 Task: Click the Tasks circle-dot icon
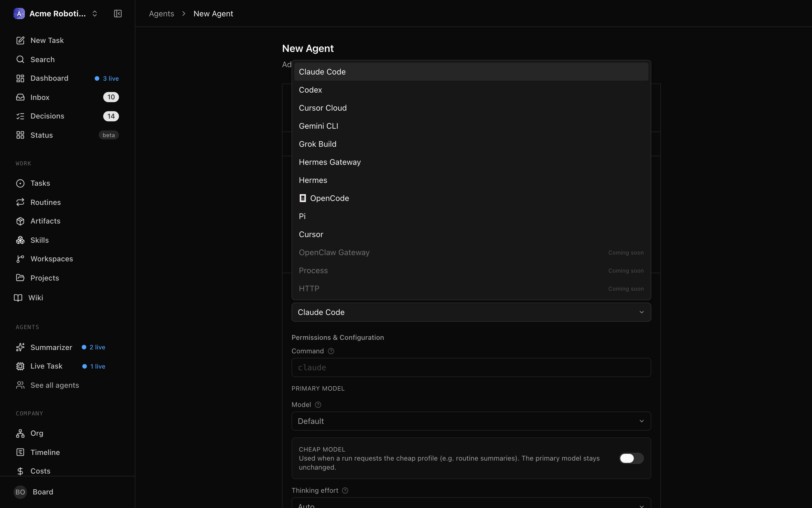20,183
